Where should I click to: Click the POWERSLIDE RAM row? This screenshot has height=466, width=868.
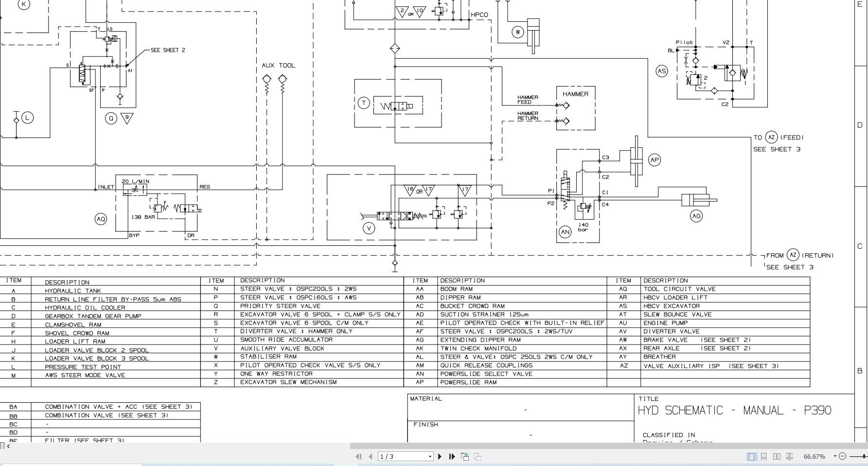(x=506, y=382)
